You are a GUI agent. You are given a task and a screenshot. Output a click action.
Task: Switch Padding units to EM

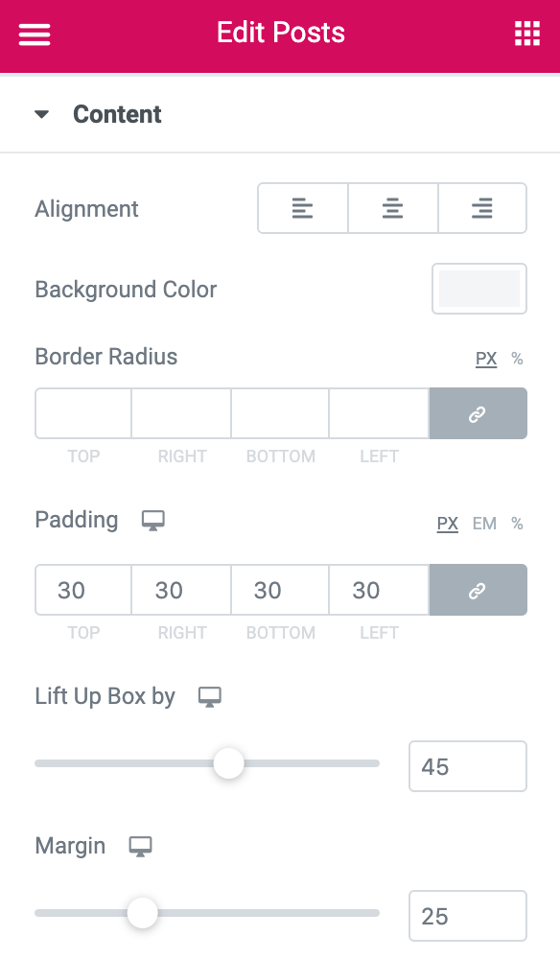pyautogui.click(x=485, y=524)
